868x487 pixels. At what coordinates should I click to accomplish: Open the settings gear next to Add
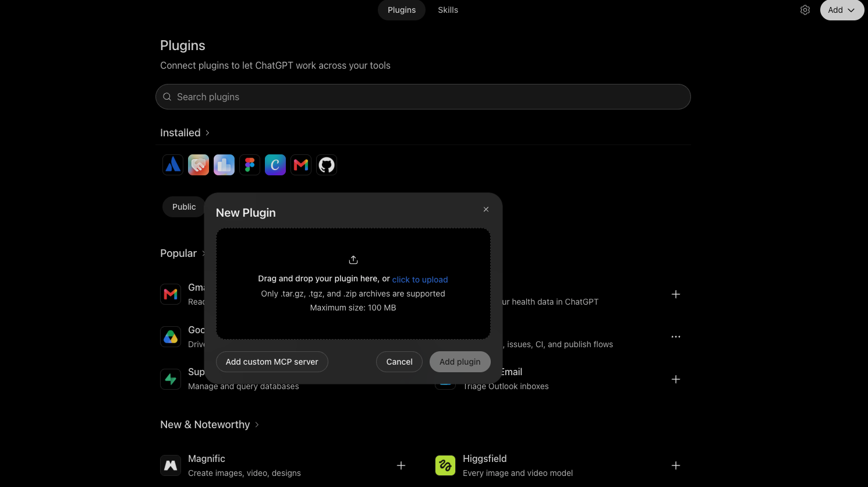point(805,10)
